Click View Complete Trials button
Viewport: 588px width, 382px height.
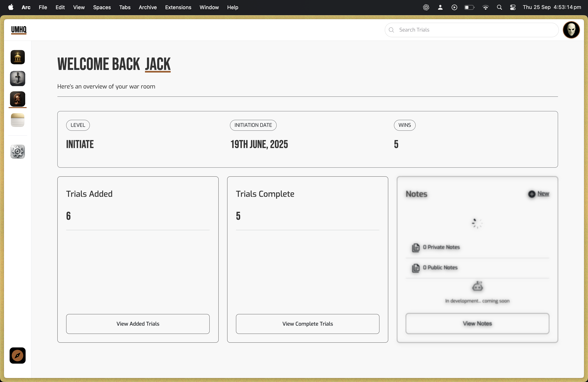(x=307, y=324)
